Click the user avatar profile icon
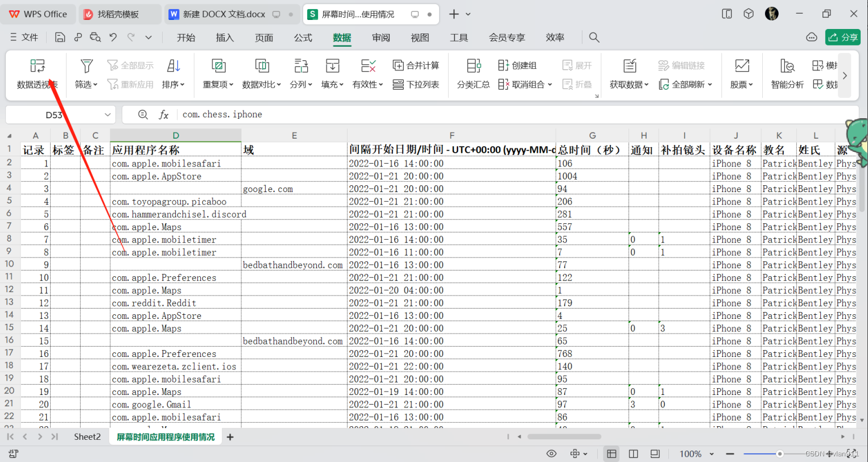868x462 pixels. (x=772, y=14)
